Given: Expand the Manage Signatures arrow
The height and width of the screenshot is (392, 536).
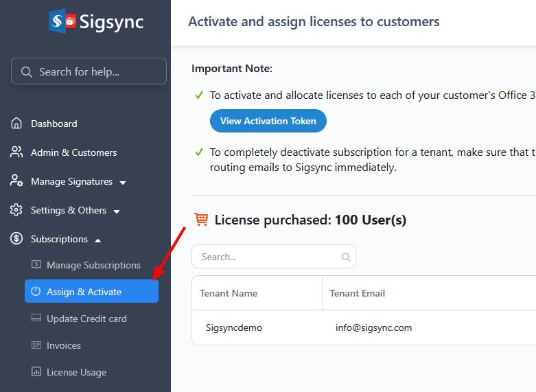Looking at the screenshot, I should [x=123, y=183].
